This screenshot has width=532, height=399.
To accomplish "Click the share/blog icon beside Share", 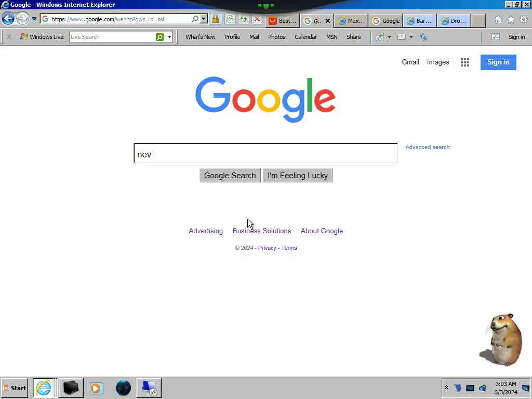I will click(380, 37).
